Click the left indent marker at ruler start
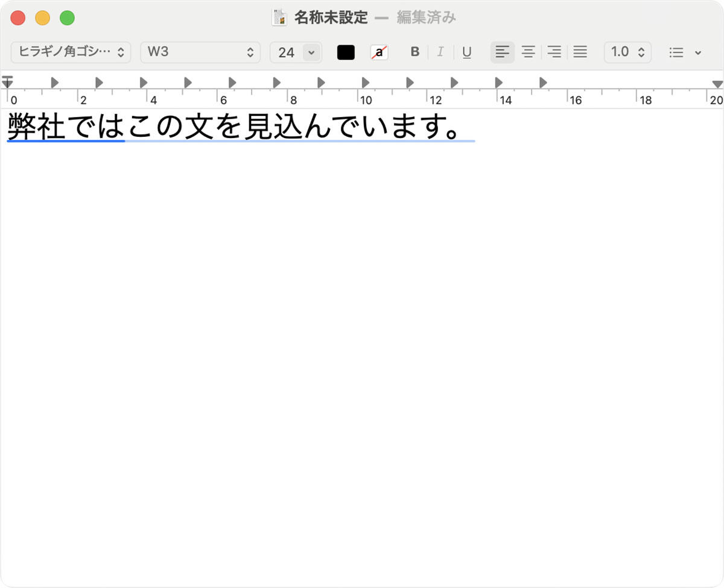The height and width of the screenshot is (588, 724). pos(7,82)
